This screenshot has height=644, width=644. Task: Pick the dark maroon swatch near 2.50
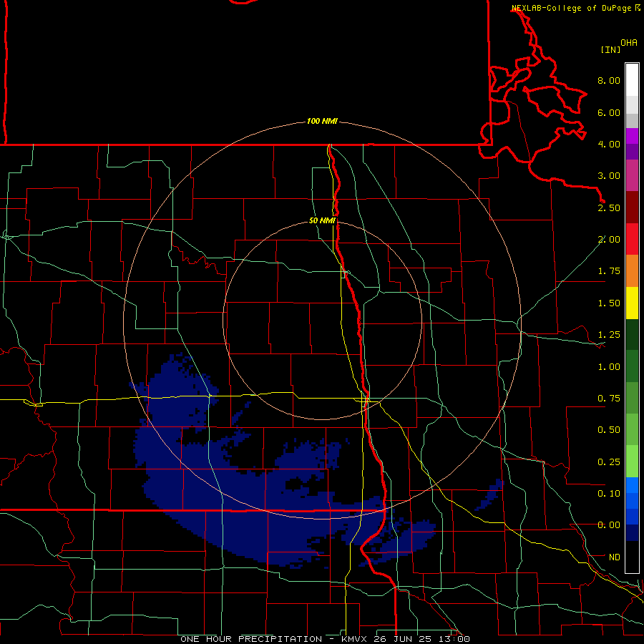tap(632, 208)
